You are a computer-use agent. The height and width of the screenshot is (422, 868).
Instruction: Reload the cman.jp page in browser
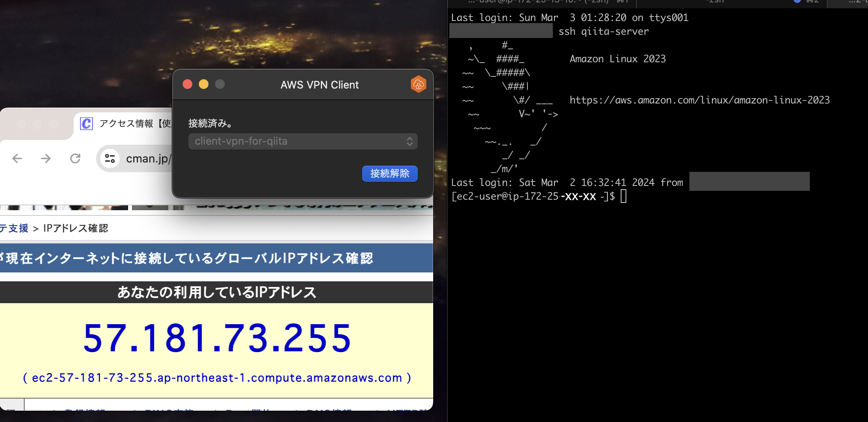pos(75,158)
